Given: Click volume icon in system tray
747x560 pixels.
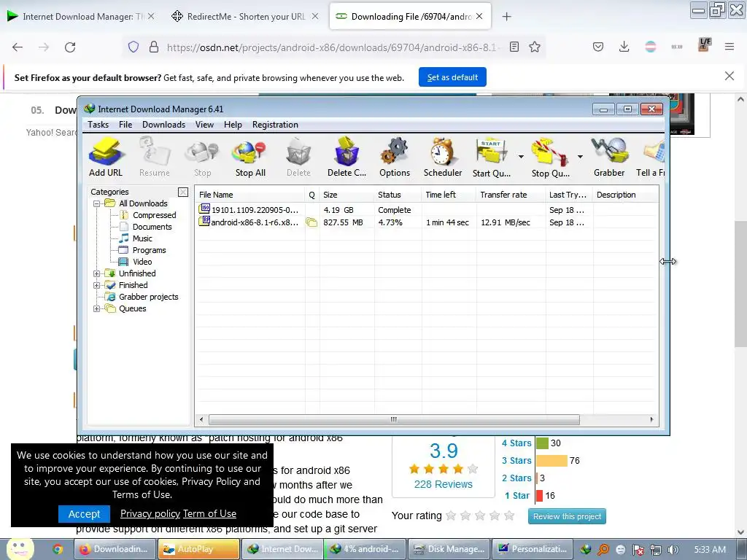Looking at the screenshot, I should [673, 550].
